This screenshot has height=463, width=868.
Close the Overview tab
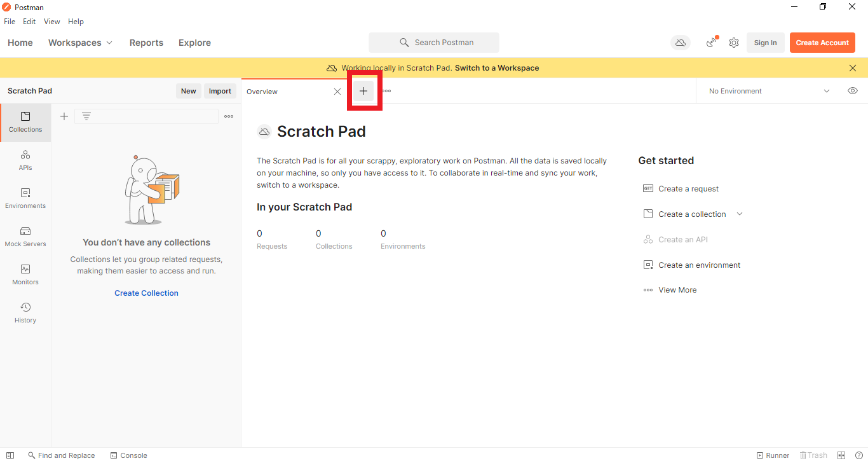[x=337, y=92]
